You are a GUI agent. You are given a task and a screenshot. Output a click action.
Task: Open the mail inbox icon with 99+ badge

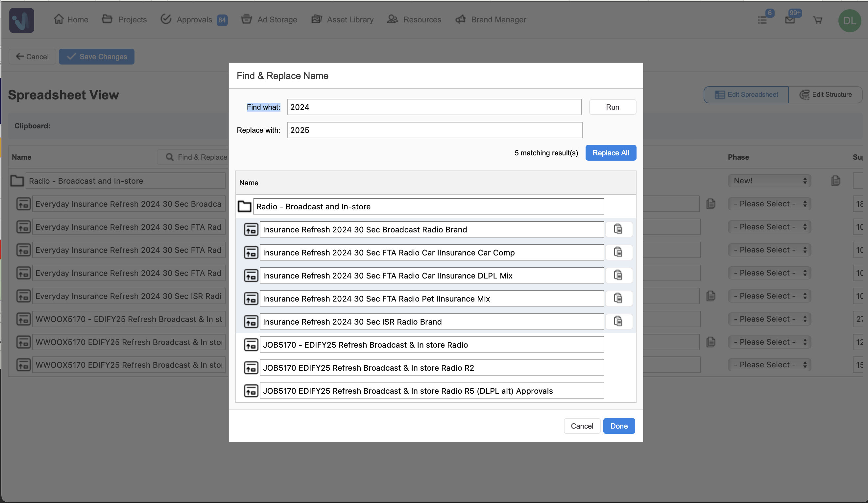coord(790,20)
